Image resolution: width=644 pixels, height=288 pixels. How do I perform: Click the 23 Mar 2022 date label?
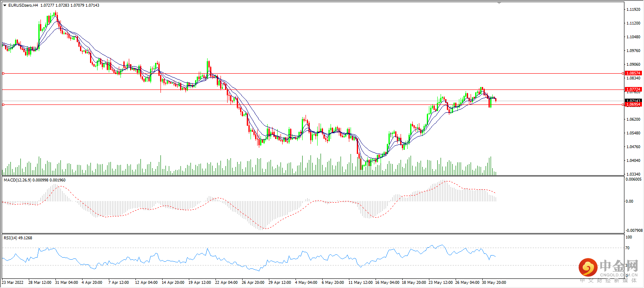[12, 282]
